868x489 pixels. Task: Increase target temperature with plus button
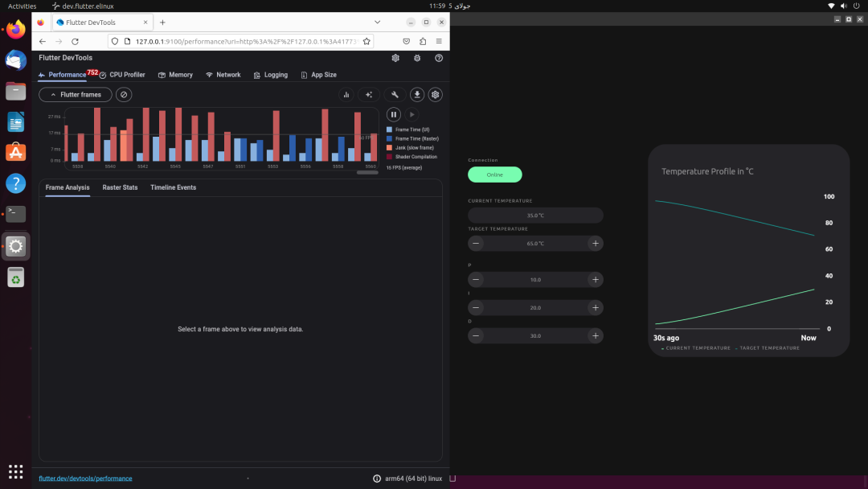point(596,244)
